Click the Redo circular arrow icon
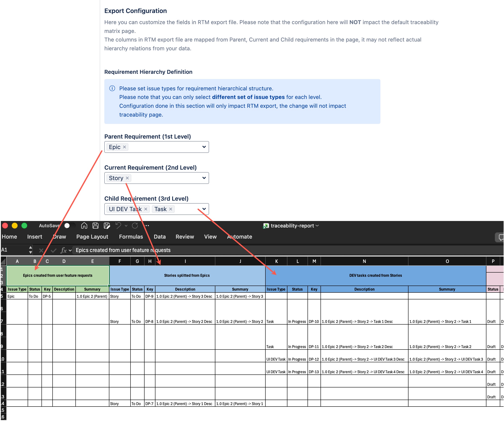 coord(135,226)
